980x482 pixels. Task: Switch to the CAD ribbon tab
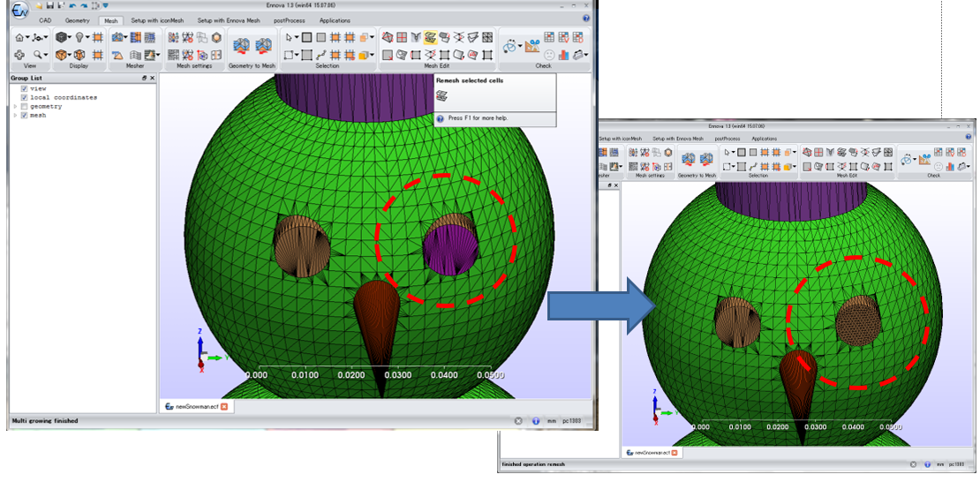tap(46, 19)
